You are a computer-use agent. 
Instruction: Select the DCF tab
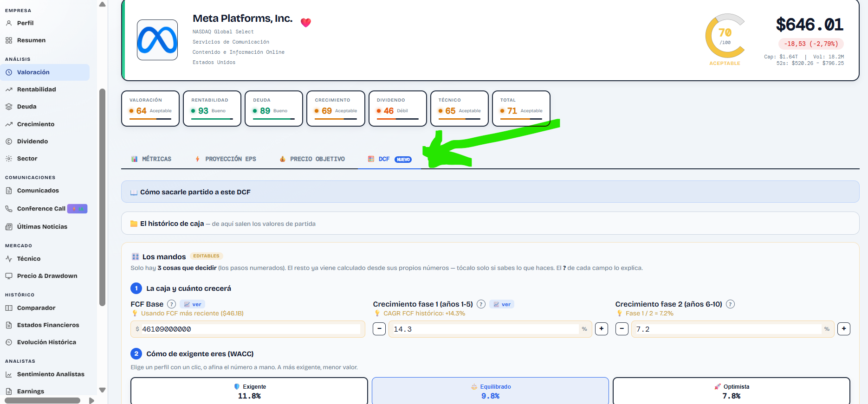[x=389, y=159]
